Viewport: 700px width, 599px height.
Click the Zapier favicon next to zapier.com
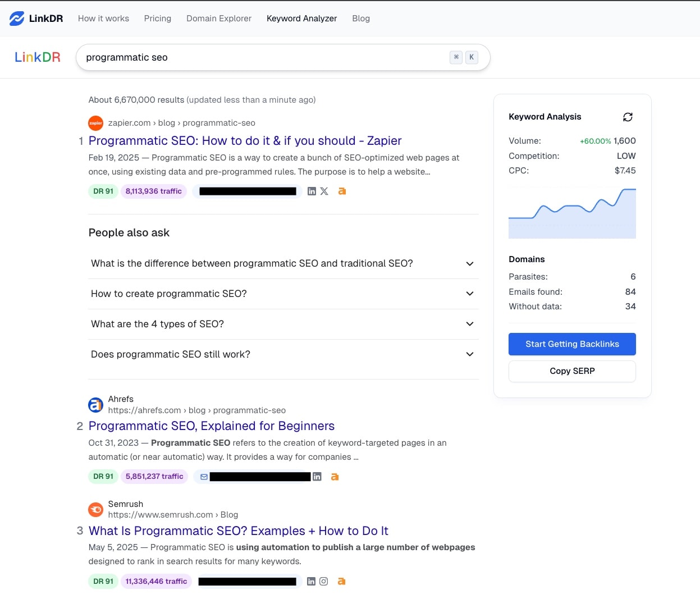[95, 123]
